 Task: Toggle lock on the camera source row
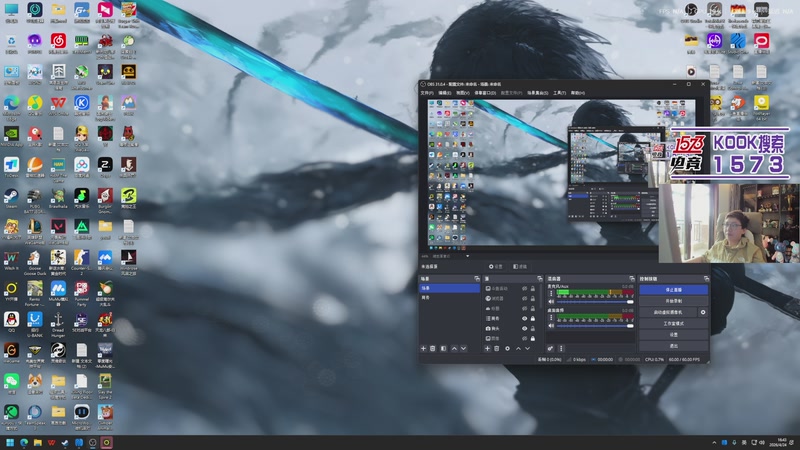pyautogui.click(x=533, y=329)
